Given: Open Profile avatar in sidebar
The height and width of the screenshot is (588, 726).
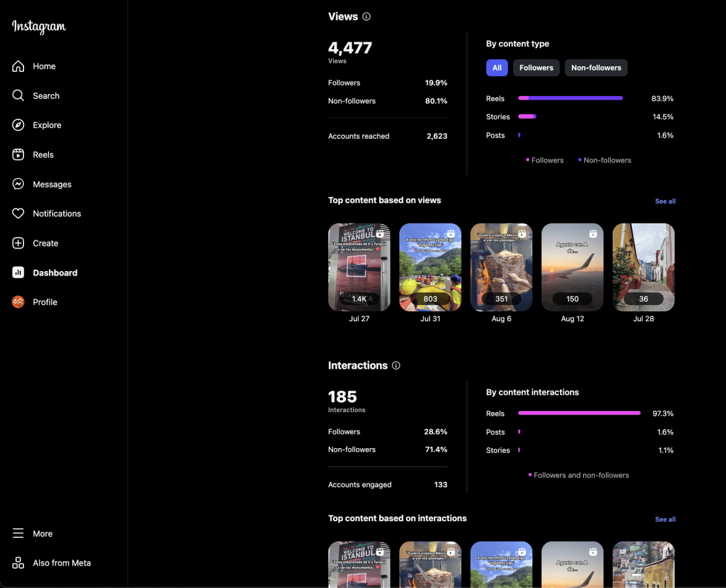Looking at the screenshot, I should tap(19, 302).
